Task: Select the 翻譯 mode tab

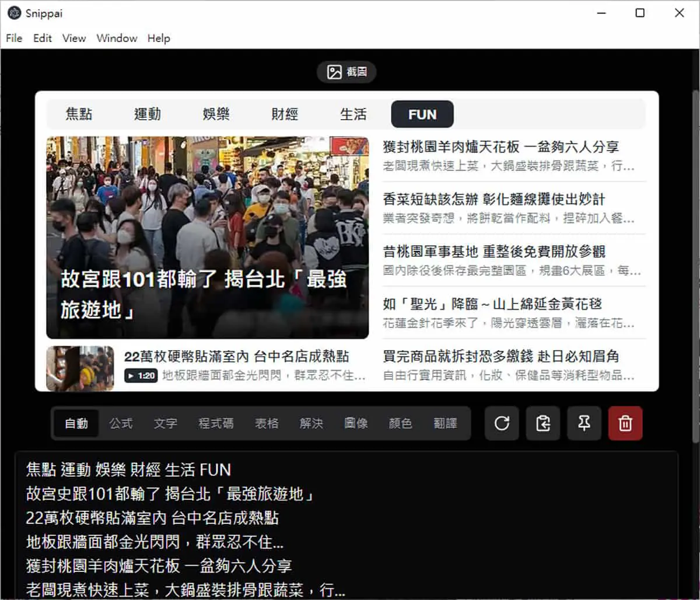Action: pyautogui.click(x=445, y=423)
